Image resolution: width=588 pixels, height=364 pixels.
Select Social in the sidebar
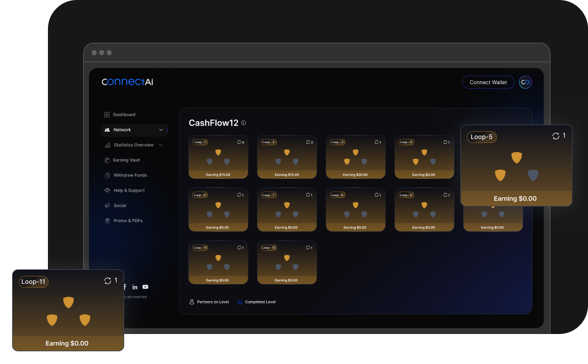pos(120,205)
